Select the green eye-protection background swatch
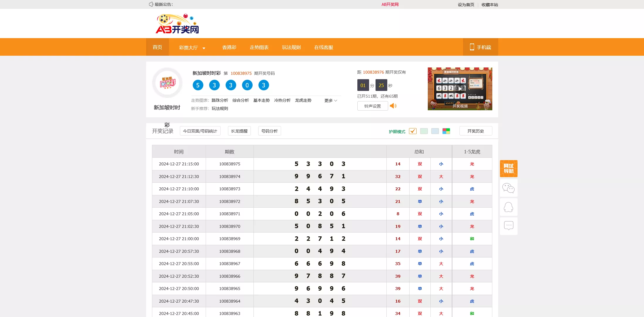 click(424, 131)
